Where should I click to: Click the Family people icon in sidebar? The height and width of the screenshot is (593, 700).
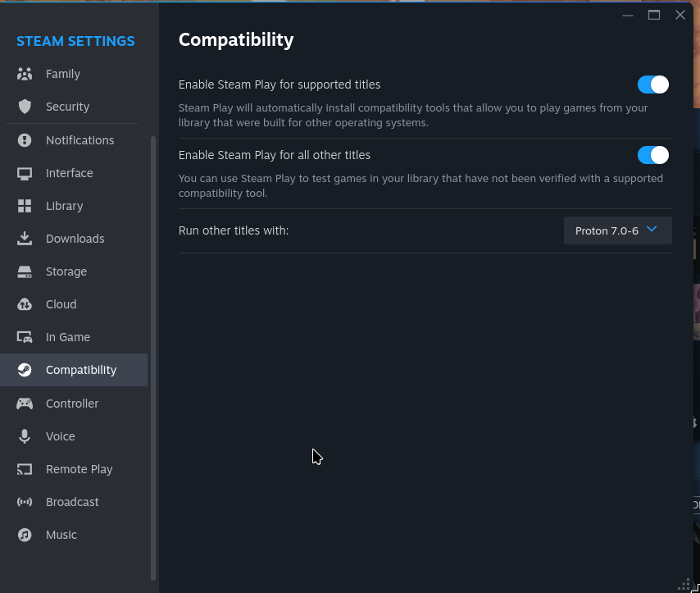pos(25,74)
